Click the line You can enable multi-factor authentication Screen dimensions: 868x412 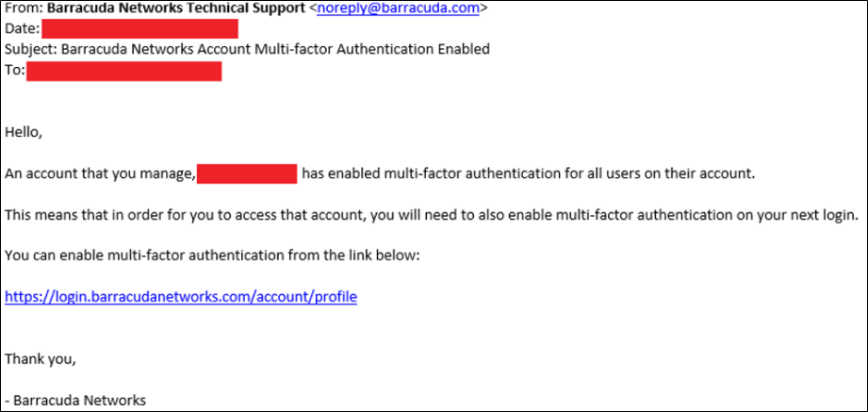213,256
